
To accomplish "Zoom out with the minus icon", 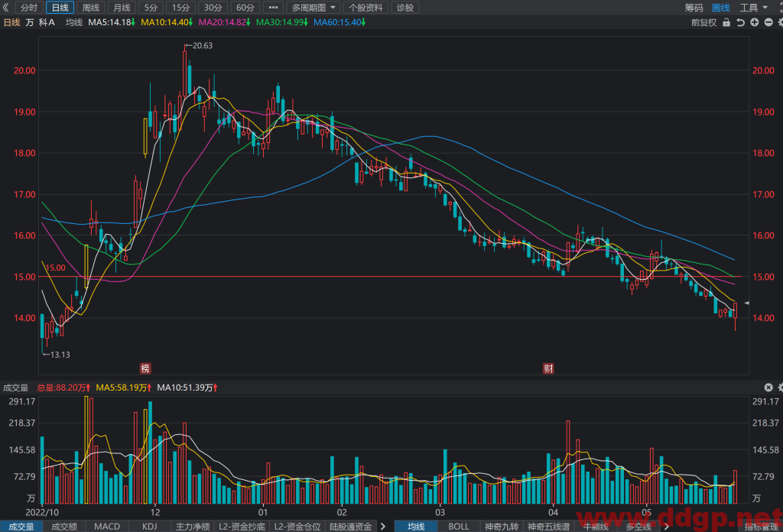I will click(768, 22).
